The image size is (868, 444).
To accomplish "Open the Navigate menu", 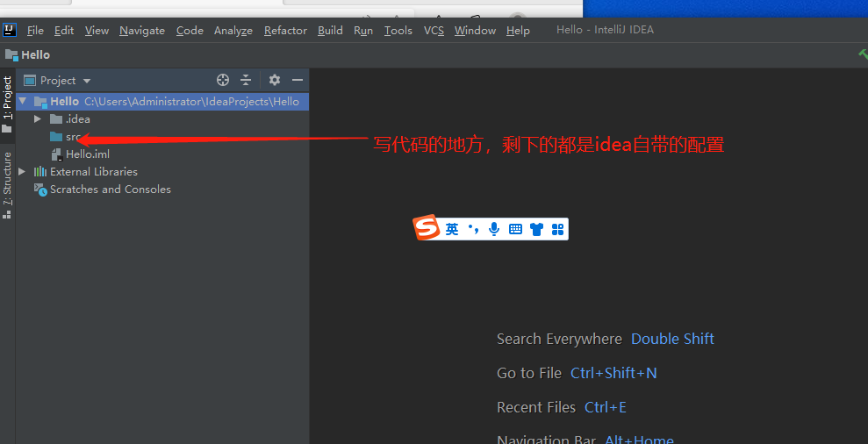I will [x=141, y=31].
